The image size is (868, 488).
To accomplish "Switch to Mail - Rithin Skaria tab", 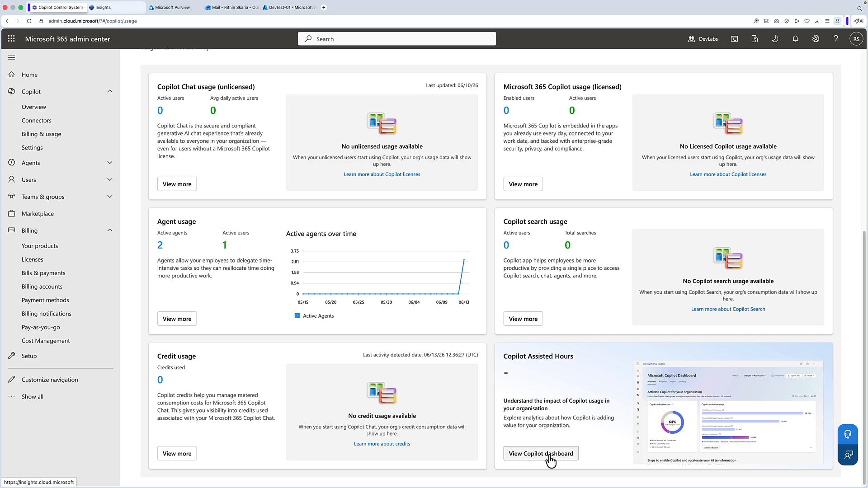I will point(232,7).
